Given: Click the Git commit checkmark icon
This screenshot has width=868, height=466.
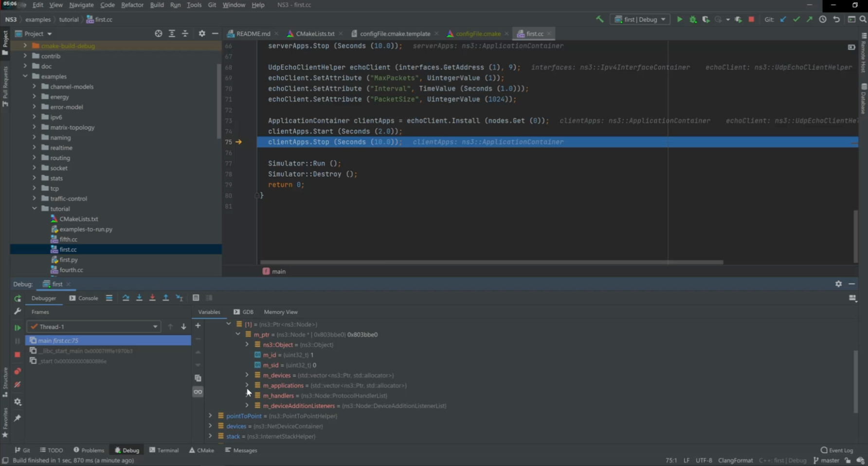Looking at the screenshot, I should click(x=796, y=19).
